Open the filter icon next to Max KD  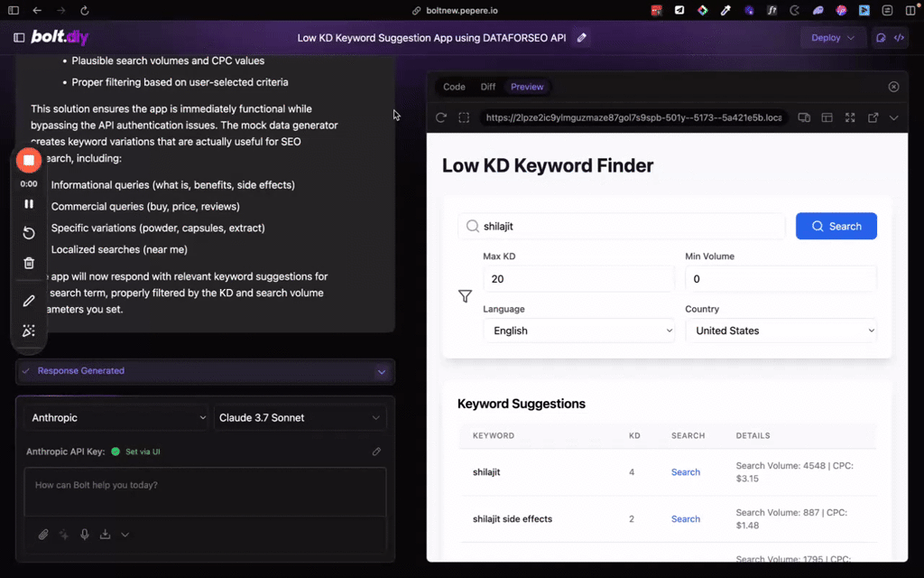[465, 296]
